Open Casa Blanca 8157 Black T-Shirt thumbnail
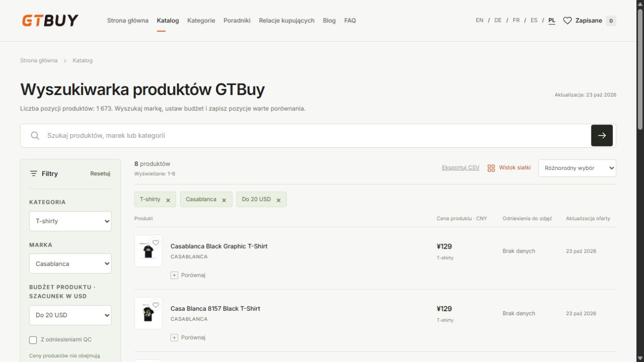The height and width of the screenshot is (362, 644). click(x=148, y=313)
